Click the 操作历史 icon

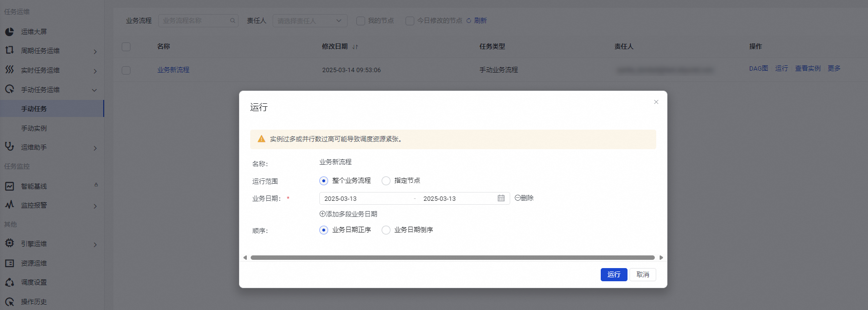pos(9,302)
